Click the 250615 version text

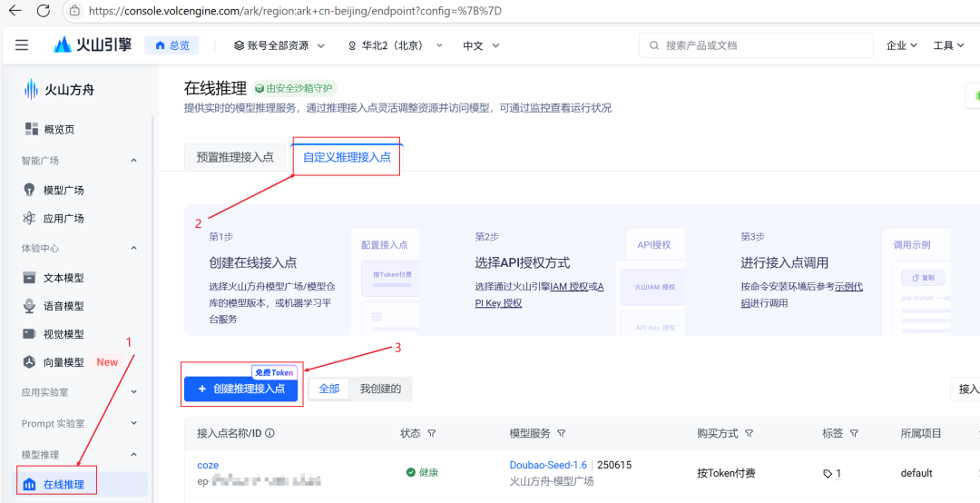pyautogui.click(x=614, y=465)
